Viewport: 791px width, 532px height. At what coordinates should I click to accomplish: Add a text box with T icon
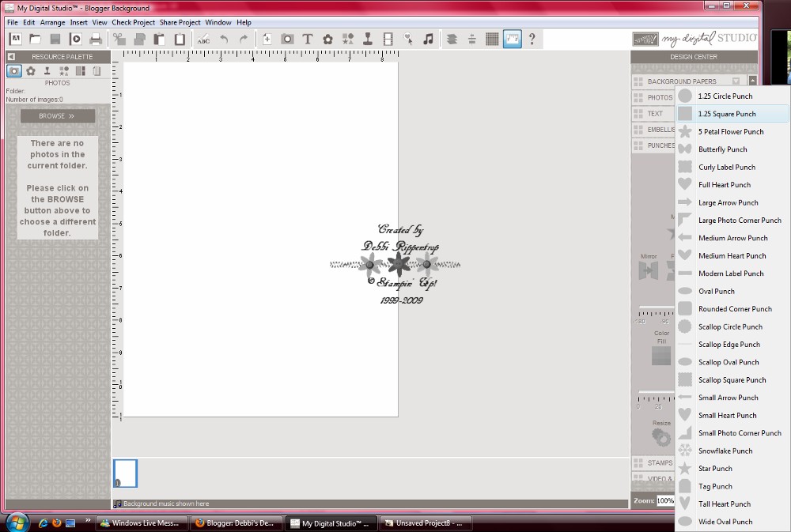pyautogui.click(x=307, y=39)
